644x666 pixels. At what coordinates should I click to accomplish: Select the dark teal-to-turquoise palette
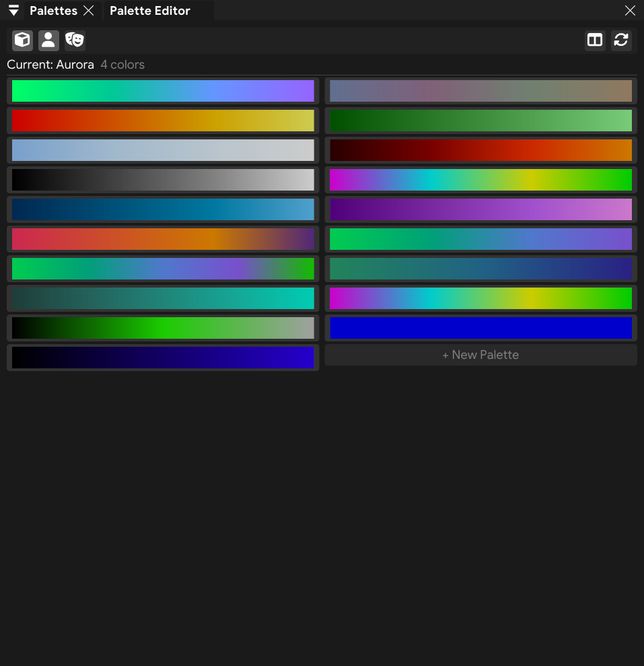[163, 298]
